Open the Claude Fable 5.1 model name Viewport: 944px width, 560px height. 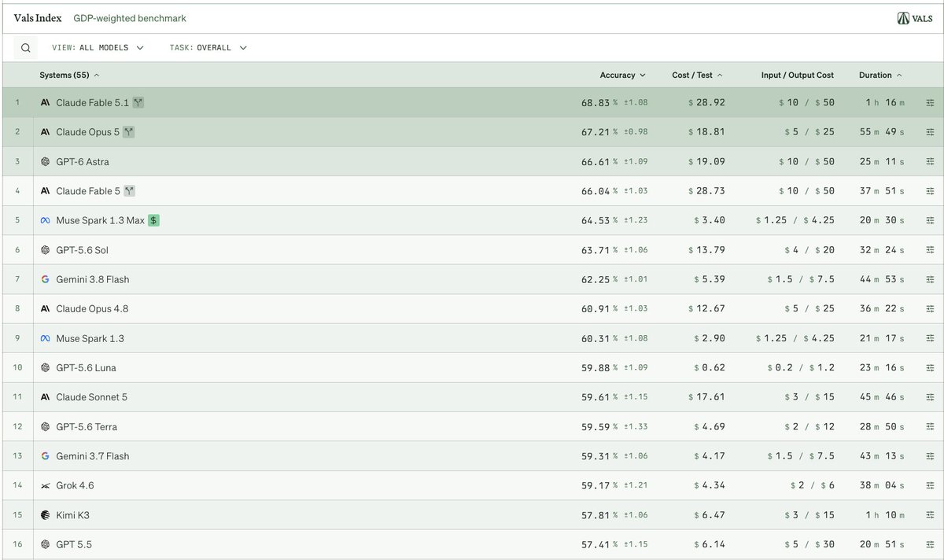click(x=93, y=103)
